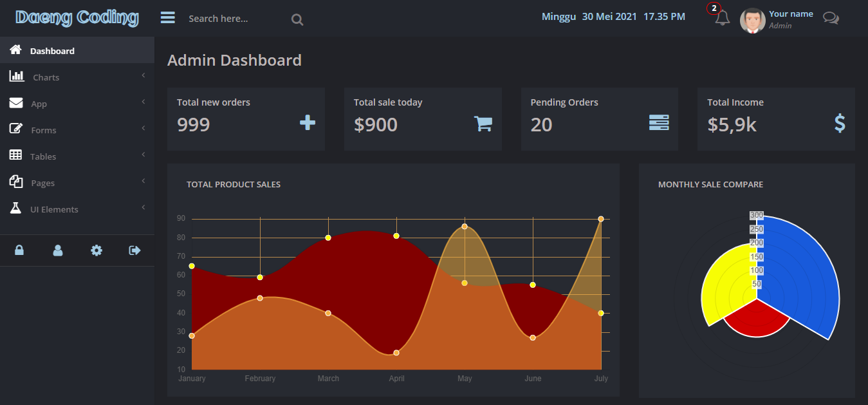This screenshot has width=868, height=405.
Task: Expand the Tables sidebar menu
Action: click(x=42, y=156)
